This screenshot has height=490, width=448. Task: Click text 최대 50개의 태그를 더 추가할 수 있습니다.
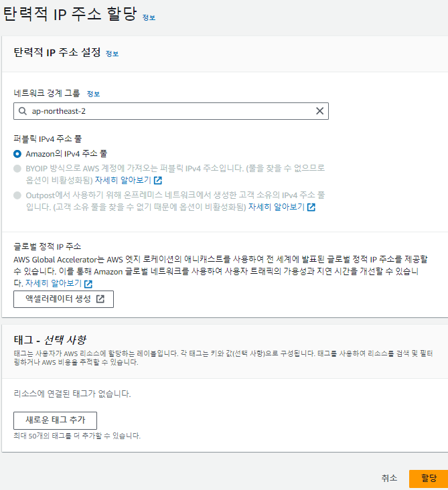(x=77, y=436)
